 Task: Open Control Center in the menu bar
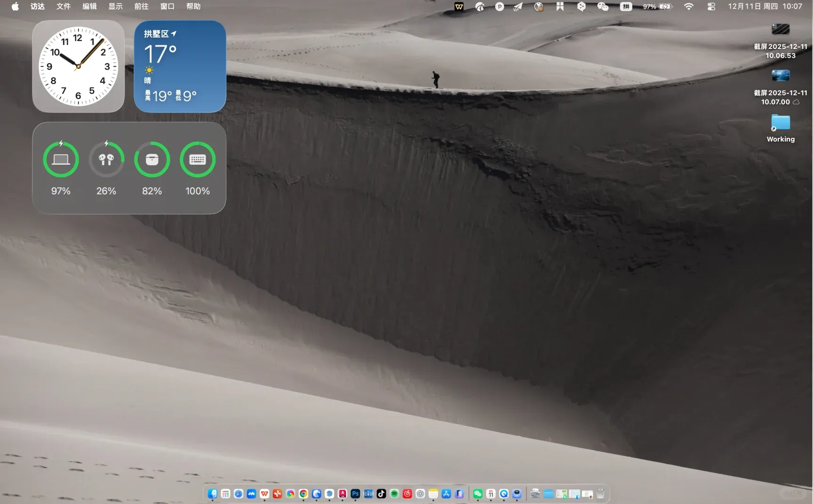[x=711, y=7]
